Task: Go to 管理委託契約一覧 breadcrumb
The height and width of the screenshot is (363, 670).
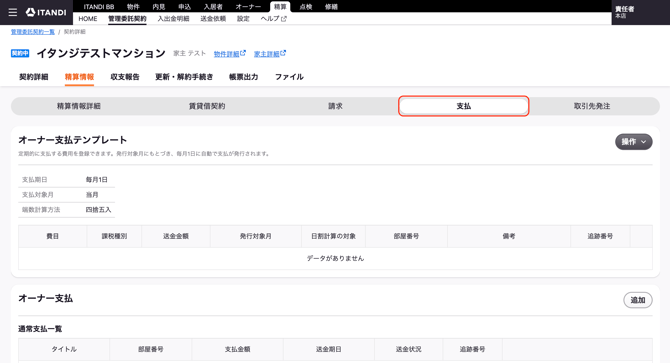Action: pos(33,32)
